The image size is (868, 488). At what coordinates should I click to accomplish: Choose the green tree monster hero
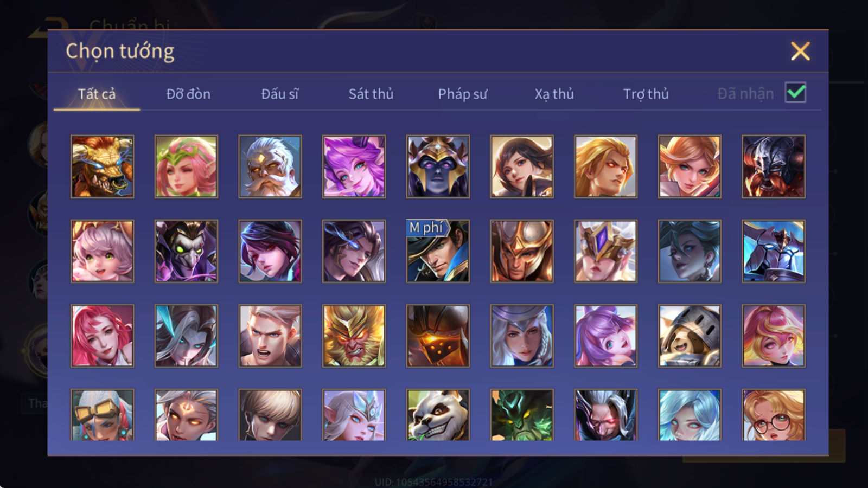(522, 415)
